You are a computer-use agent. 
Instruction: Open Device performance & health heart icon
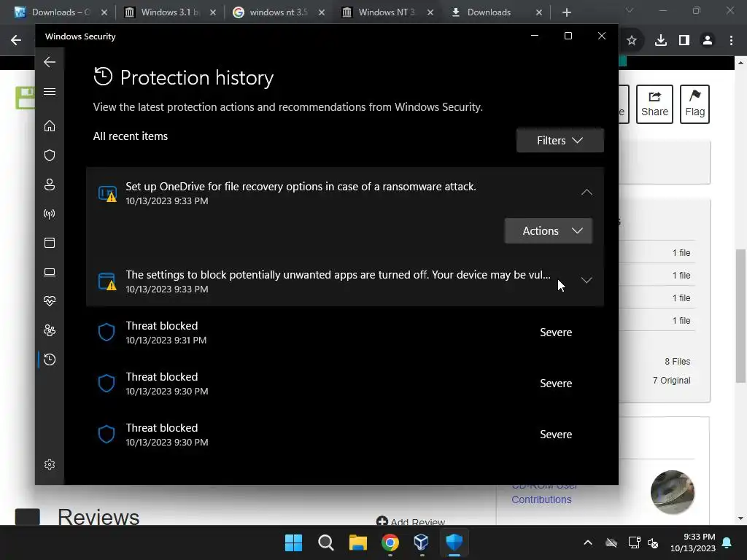pos(50,301)
